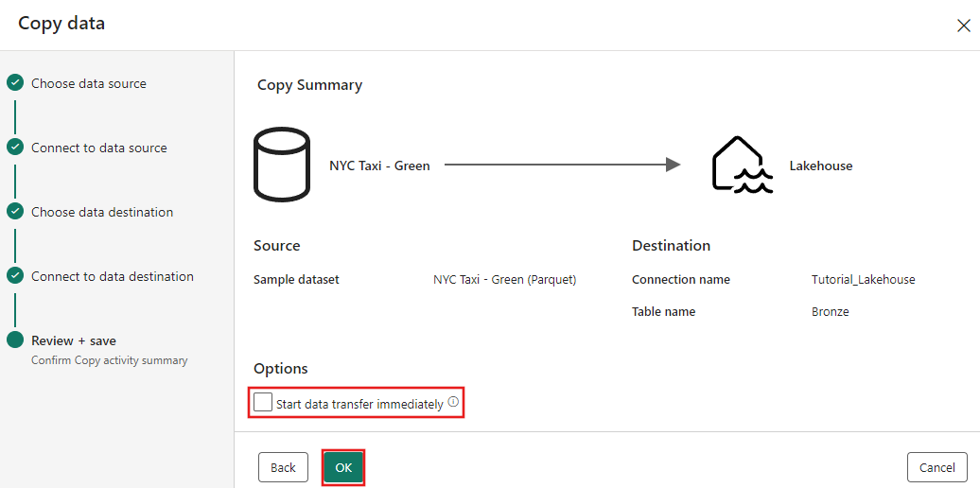Click the NYC Taxi - Green source label

pos(379,166)
